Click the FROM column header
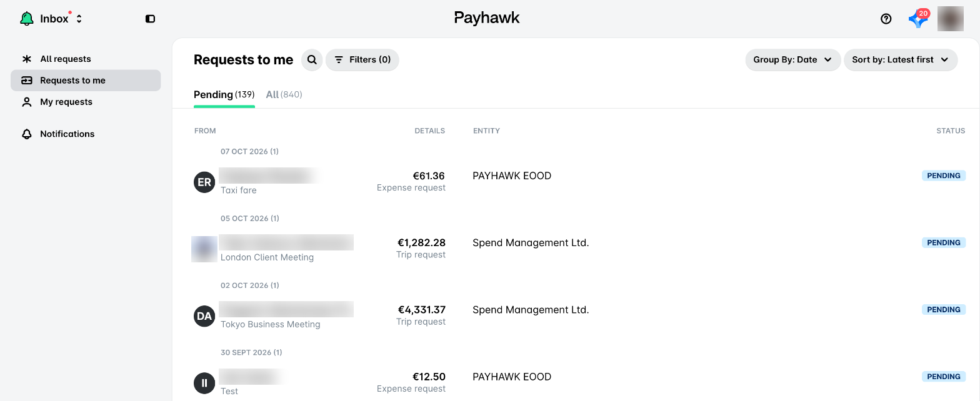The image size is (980, 401). [x=205, y=131]
